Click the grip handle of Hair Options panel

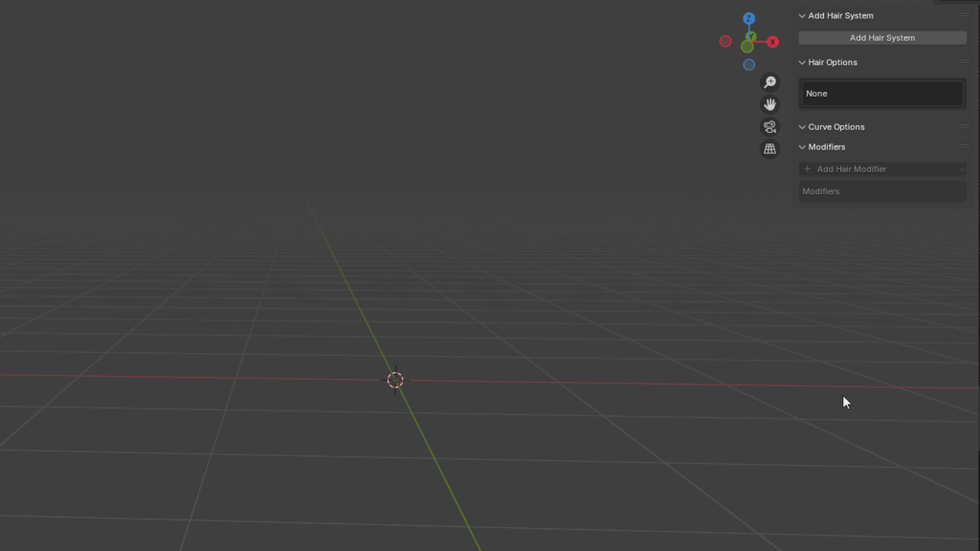[x=965, y=62]
